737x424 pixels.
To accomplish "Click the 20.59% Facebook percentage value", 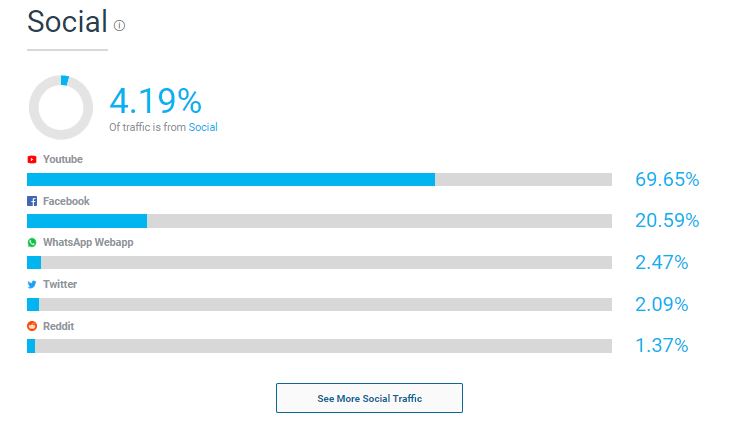I will 667,220.
